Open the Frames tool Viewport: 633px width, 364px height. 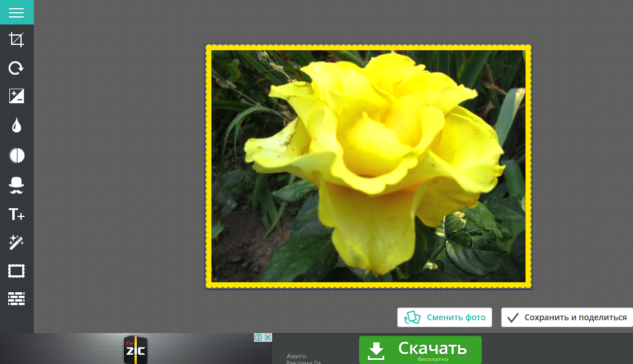[16, 271]
